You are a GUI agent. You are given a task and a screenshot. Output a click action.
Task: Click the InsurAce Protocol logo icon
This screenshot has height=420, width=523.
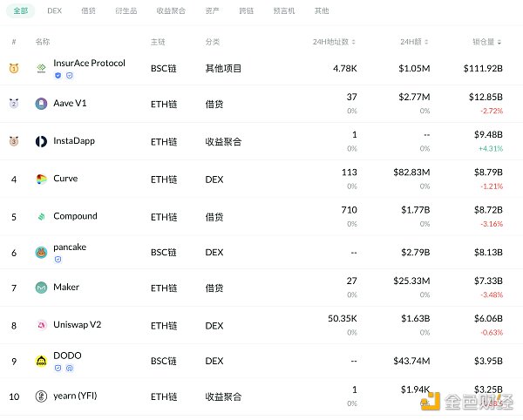point(41,68)
